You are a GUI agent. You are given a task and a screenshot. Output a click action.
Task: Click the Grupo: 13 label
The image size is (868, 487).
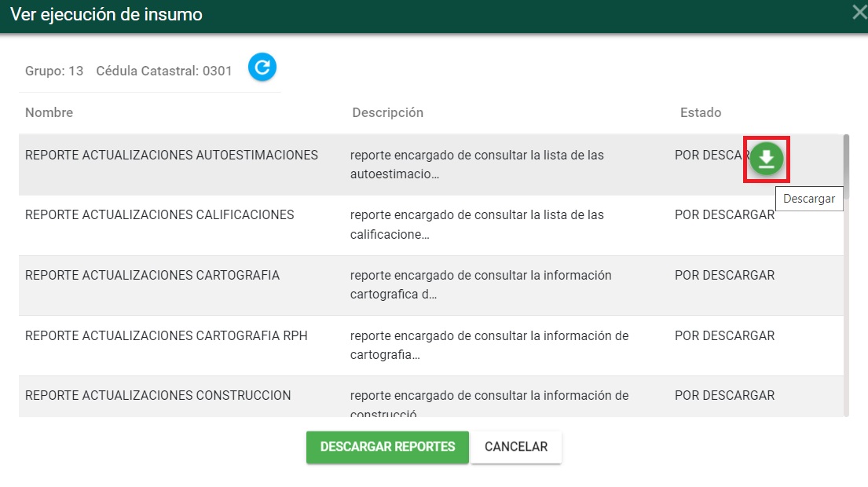click(x=54, y=71)
